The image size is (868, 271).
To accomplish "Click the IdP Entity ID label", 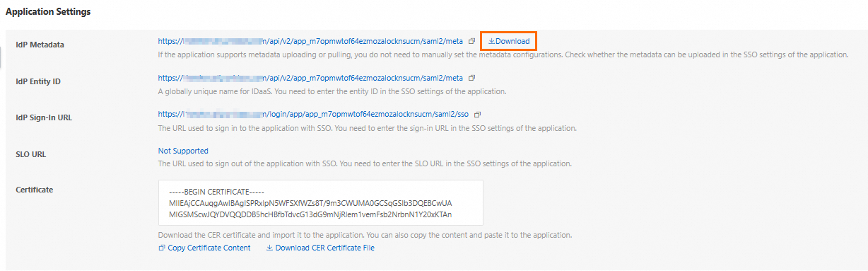I will click(x=38, y=81).
